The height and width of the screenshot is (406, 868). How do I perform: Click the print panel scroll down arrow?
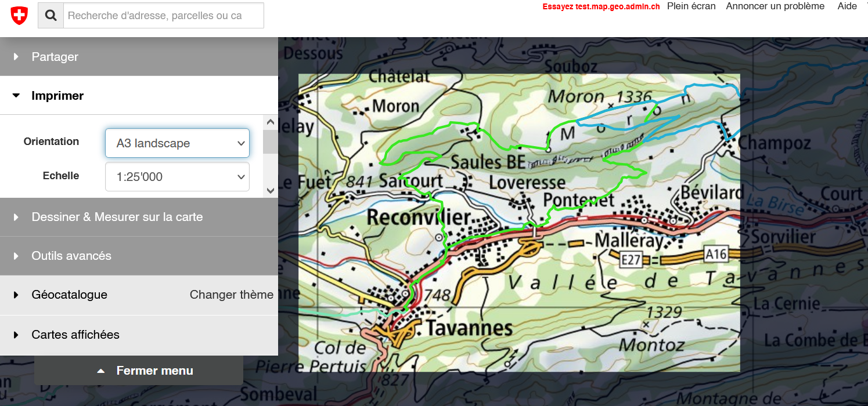(x=270, y=190)
